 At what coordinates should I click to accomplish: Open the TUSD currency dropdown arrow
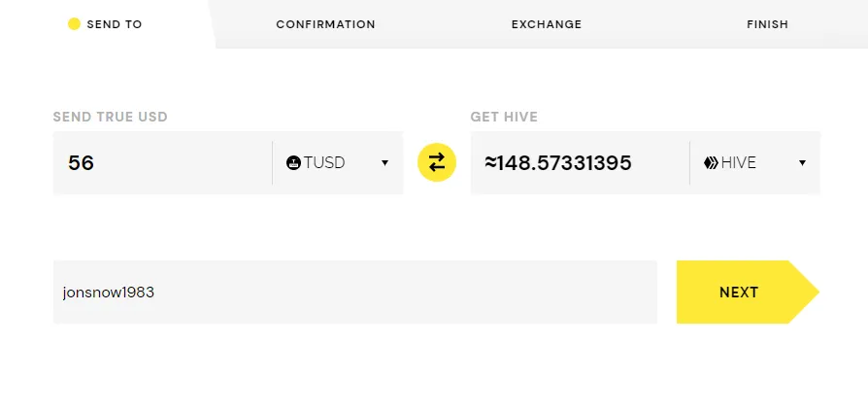(x=384, y=163)
